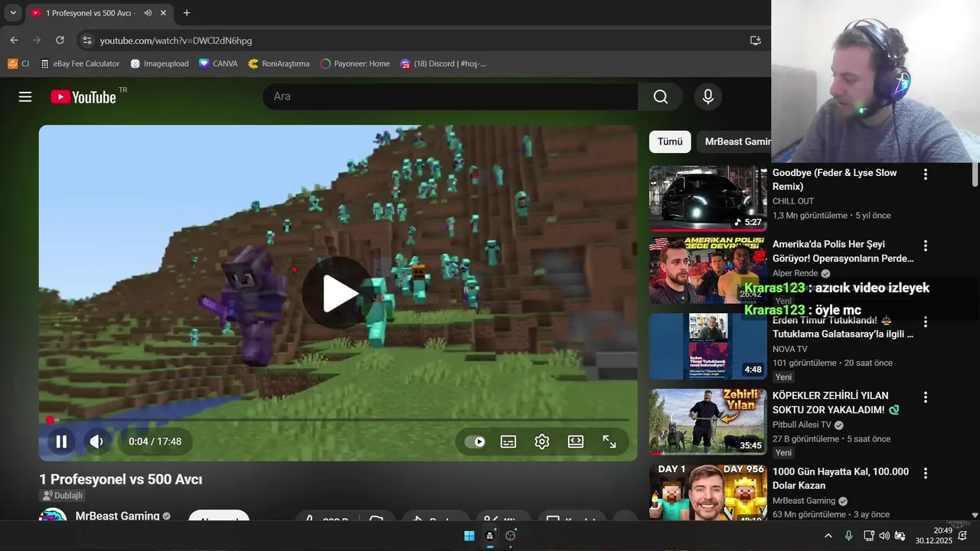980x551 pixels.
Task: Select the Tümü filter chip
Action: 670,142
